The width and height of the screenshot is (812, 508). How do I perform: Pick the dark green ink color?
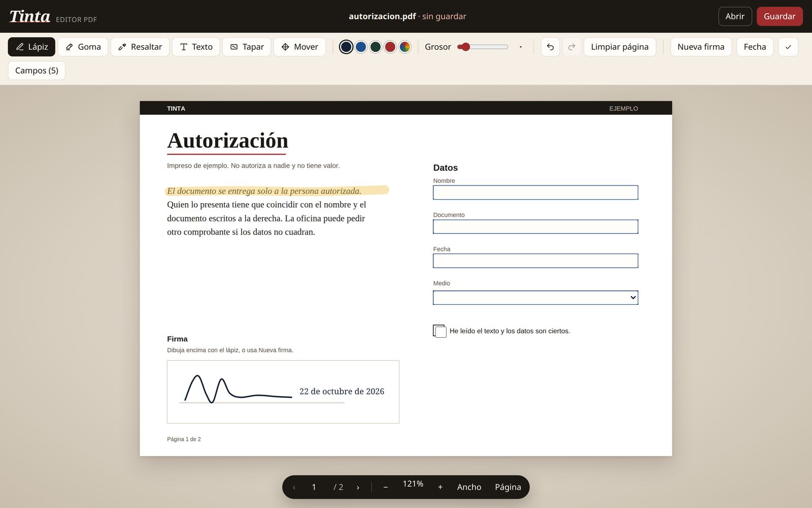coord(376,47)
